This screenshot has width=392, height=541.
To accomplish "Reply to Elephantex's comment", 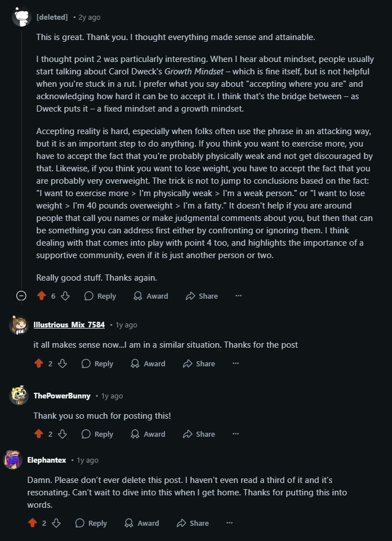I will point(91,523).
